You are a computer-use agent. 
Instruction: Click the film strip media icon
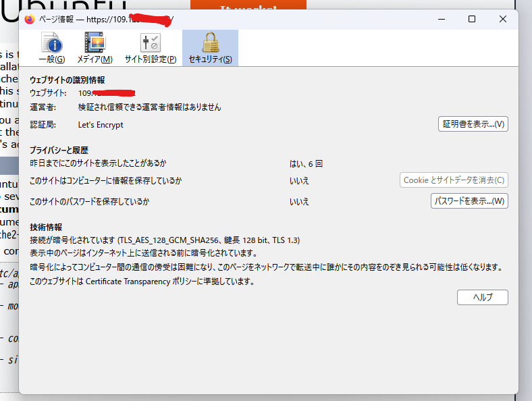(95, 42)
